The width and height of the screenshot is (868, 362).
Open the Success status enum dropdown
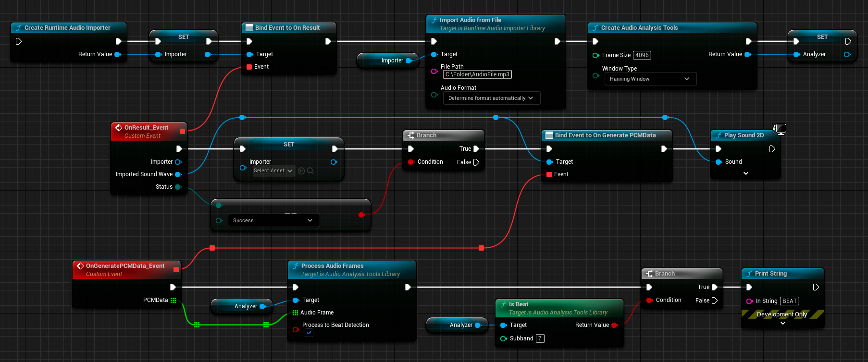coord(273,220)
